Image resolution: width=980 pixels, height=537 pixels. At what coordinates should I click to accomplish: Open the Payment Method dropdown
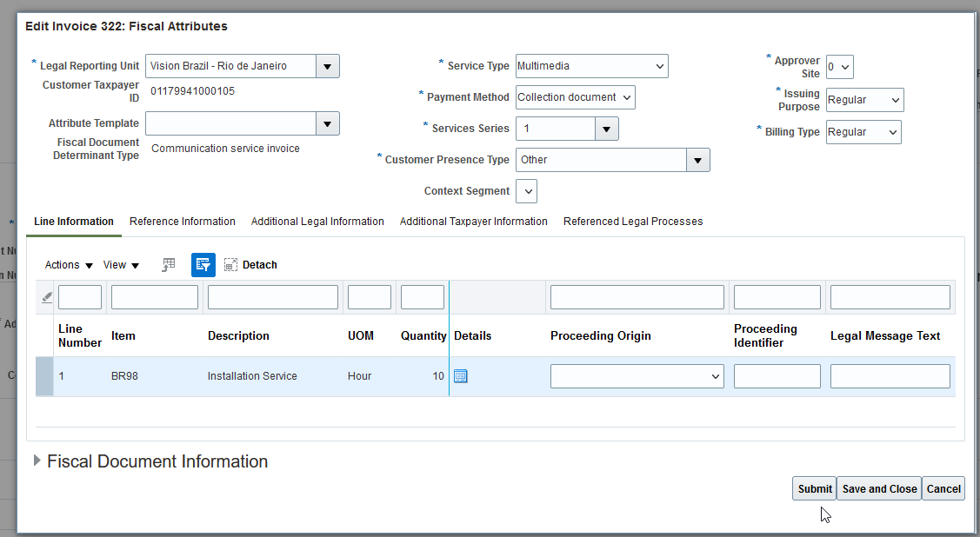[x=623, y=96]
